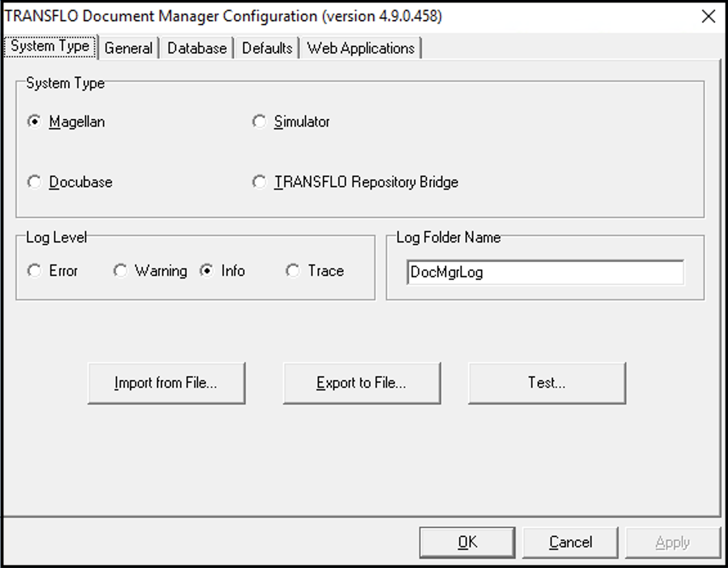Switch to the General tab
This screenshot has width=728, height=568.
click(x=129, y=48)
